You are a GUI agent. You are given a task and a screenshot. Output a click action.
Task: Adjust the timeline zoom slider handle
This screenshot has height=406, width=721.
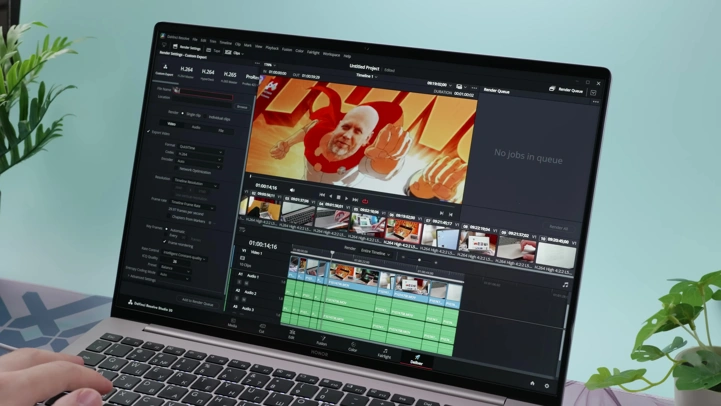tap(419, 260)
